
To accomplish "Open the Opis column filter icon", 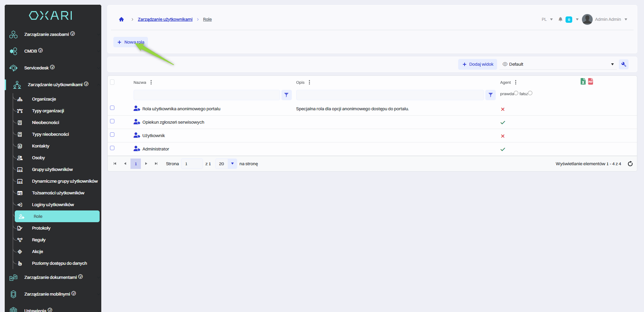I will coord(490,95).
